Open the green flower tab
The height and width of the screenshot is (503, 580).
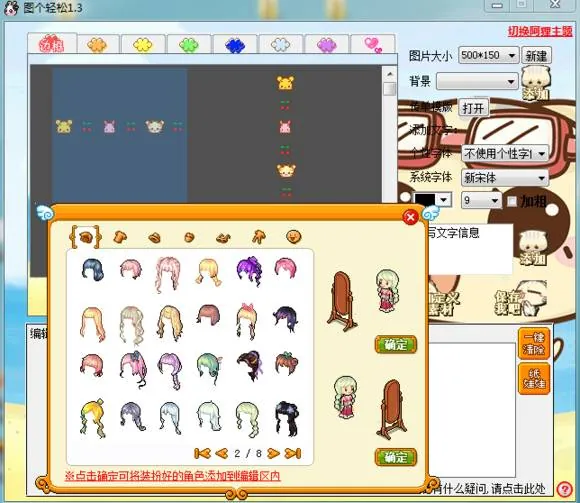pos(189,45)
